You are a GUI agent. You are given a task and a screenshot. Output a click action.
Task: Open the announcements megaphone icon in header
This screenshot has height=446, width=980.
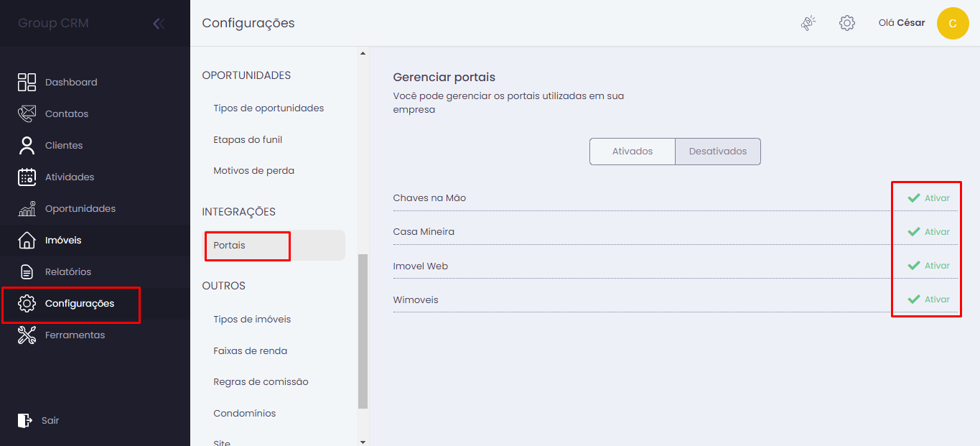[x=808, y=23]
